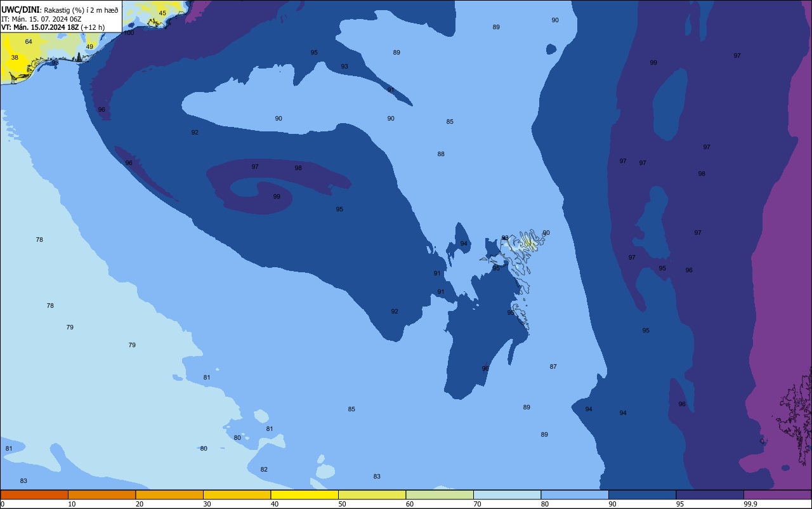Click the '(+12 h)' forecast offset text

[x=93, y=27]
